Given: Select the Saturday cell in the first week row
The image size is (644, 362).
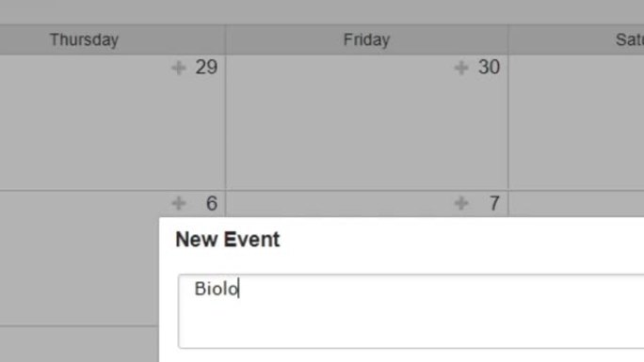Looking at the screenshot, I should click(x=576, y=122).
